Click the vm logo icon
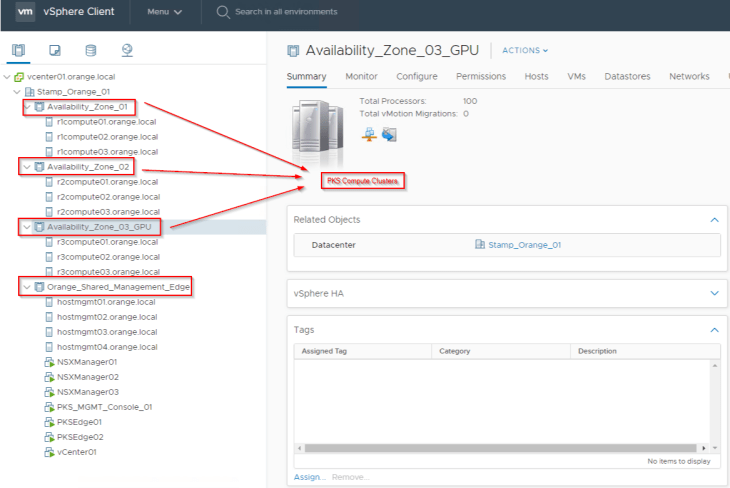Screen dimensions: 730x488 (25, 13)
